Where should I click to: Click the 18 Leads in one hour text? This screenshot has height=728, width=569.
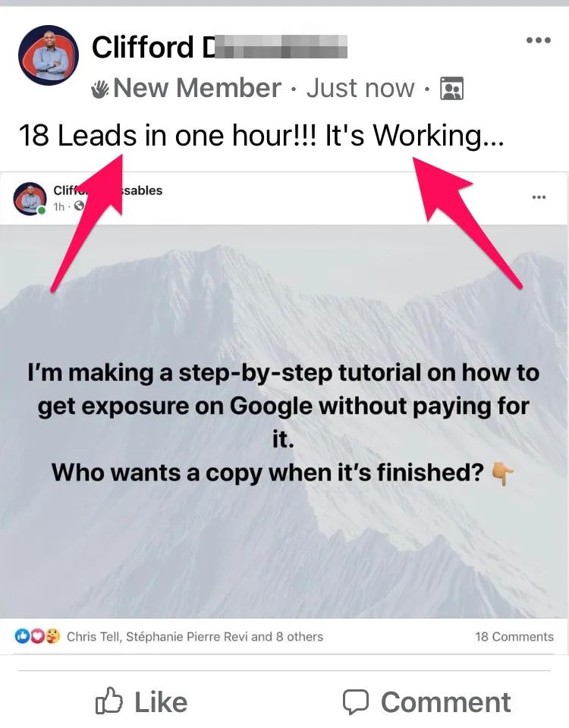(x=167, y=136)
